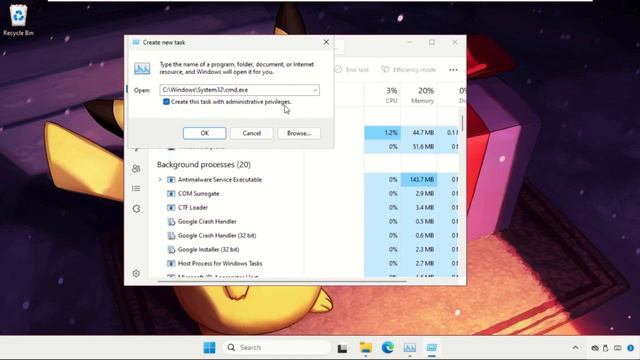Open the Windows Start menu
The image size is (640, 360).
(x=209, y=347)
